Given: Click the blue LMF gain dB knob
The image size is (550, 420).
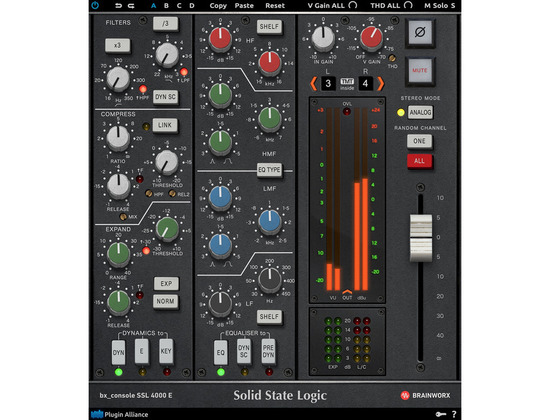Looking at the screenshot, I should 220,198.
